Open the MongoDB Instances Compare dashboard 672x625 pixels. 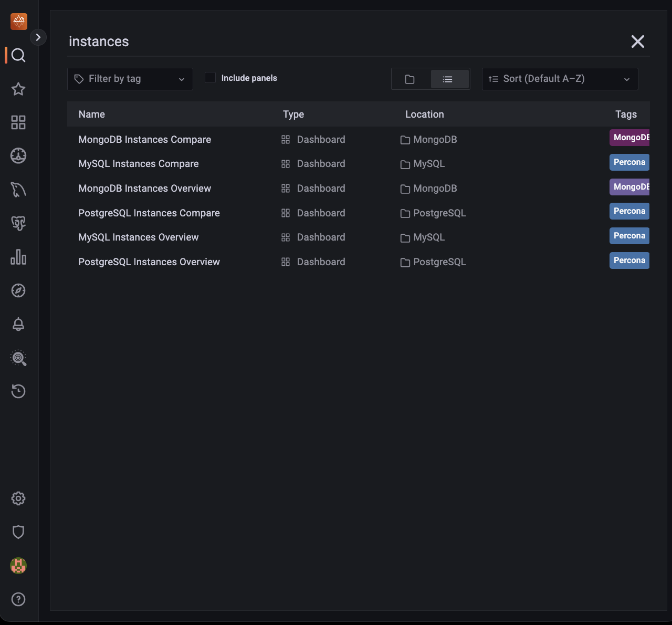pos(144,139)
